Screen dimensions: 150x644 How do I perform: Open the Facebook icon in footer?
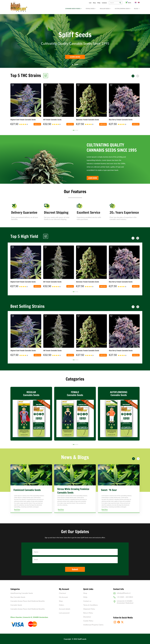coord(119,622)
